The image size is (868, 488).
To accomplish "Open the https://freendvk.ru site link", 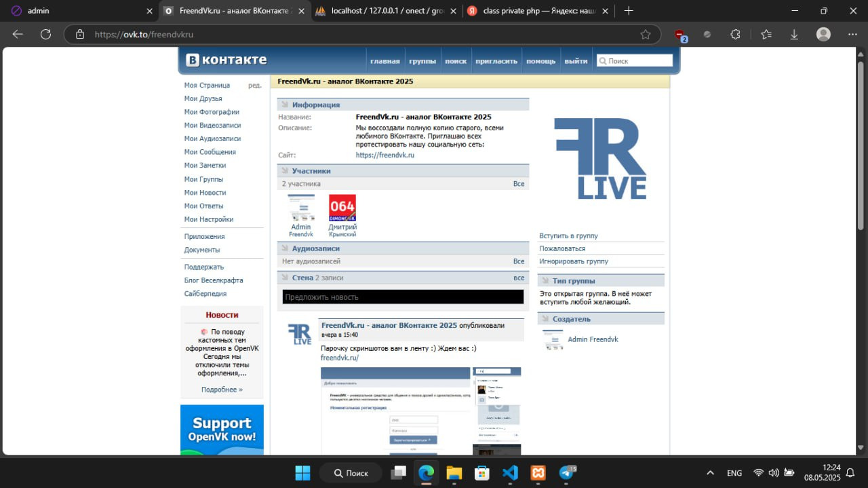I will pyautogui.click(x=384, y=155).
